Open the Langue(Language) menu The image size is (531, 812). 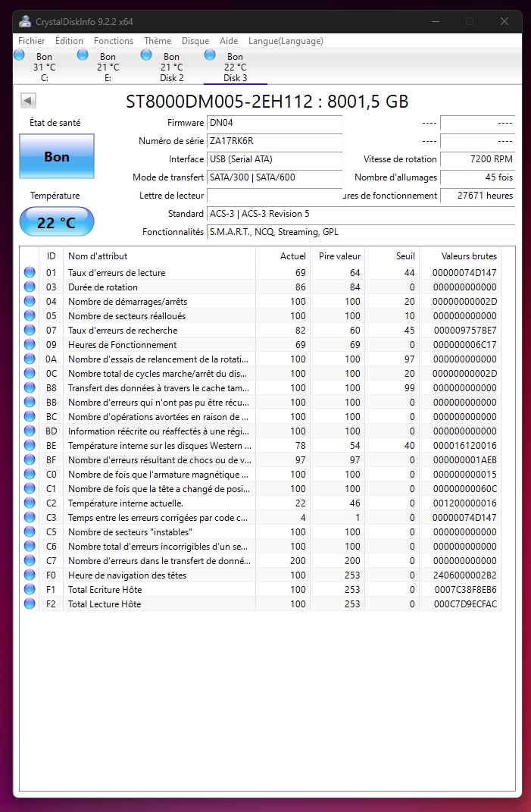coord(286,41)
